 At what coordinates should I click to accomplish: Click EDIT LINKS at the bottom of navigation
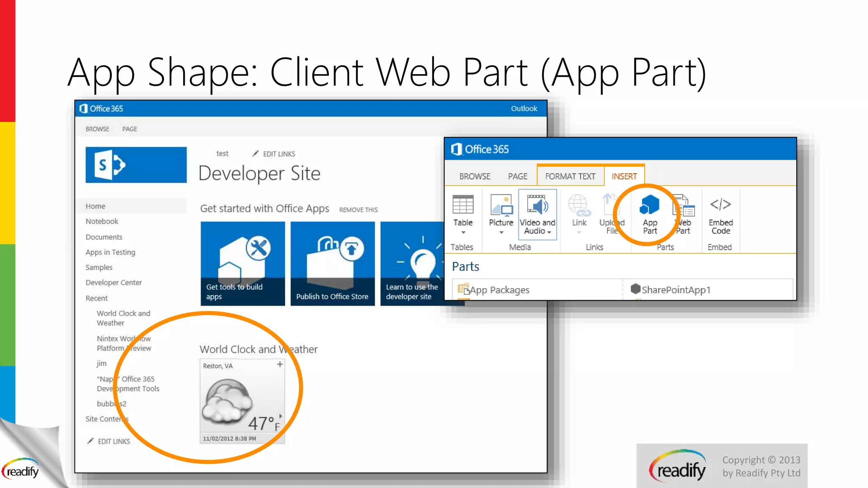(108, 441)
